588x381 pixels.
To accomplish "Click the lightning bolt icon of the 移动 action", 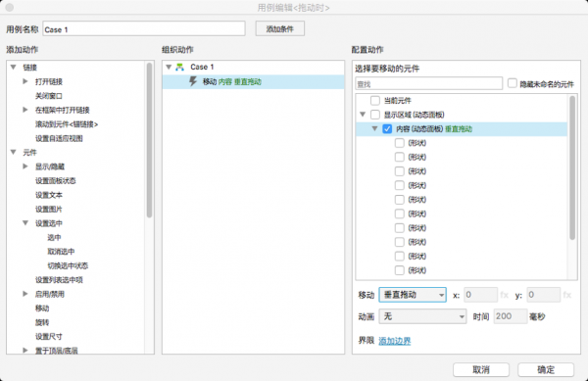I will 193,81.
